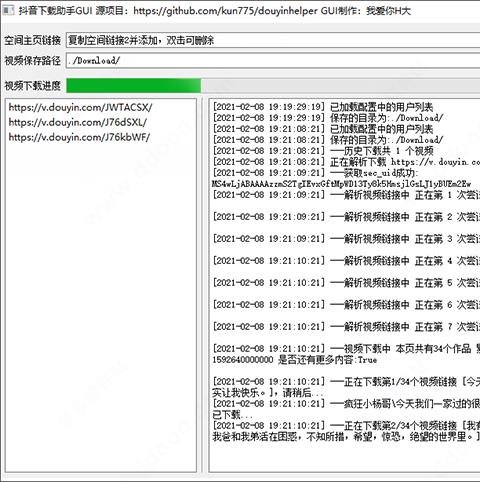
Task: Click the log line 历史下载共 1 个视频
Action: tap(323, 151)
